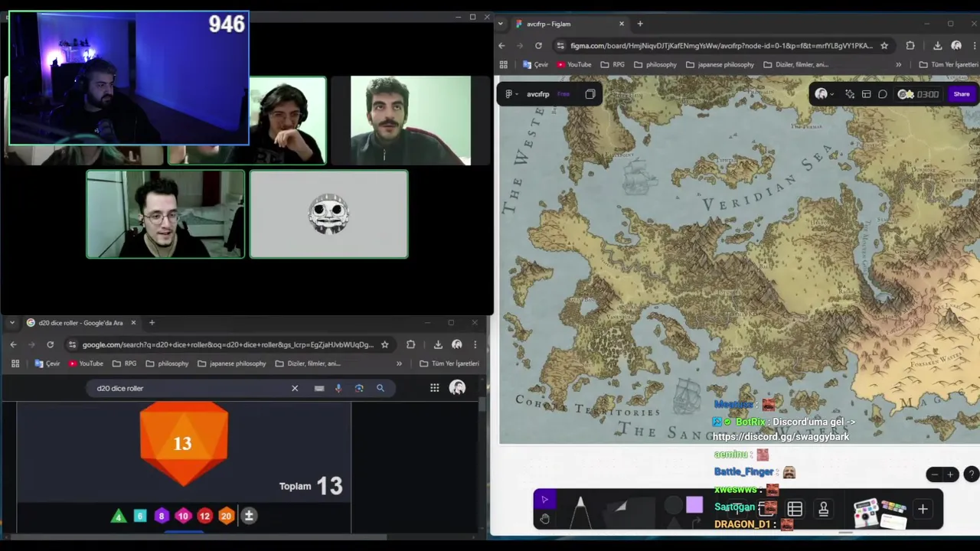Open Google account avatar
980x551 pixels.
457,388
